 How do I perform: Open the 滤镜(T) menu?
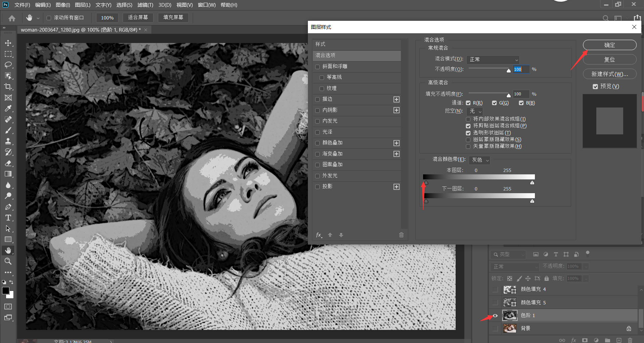pyautogui.click(x=145, y=5)
